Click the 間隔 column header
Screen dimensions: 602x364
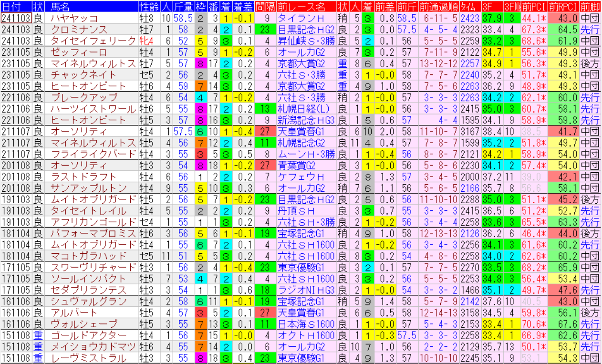tap(265, 7)
